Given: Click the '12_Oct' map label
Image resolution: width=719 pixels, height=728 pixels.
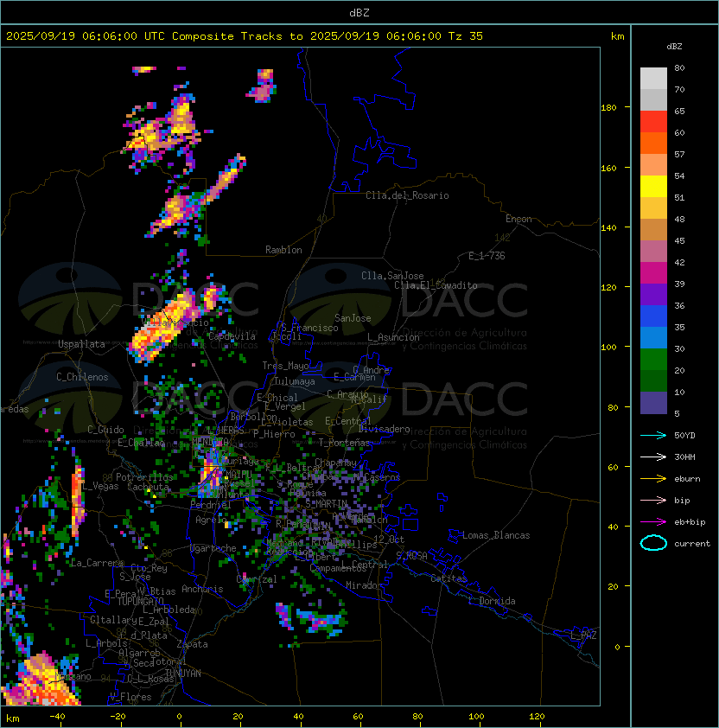Looking at the screenshot, I should coord(389,540).
